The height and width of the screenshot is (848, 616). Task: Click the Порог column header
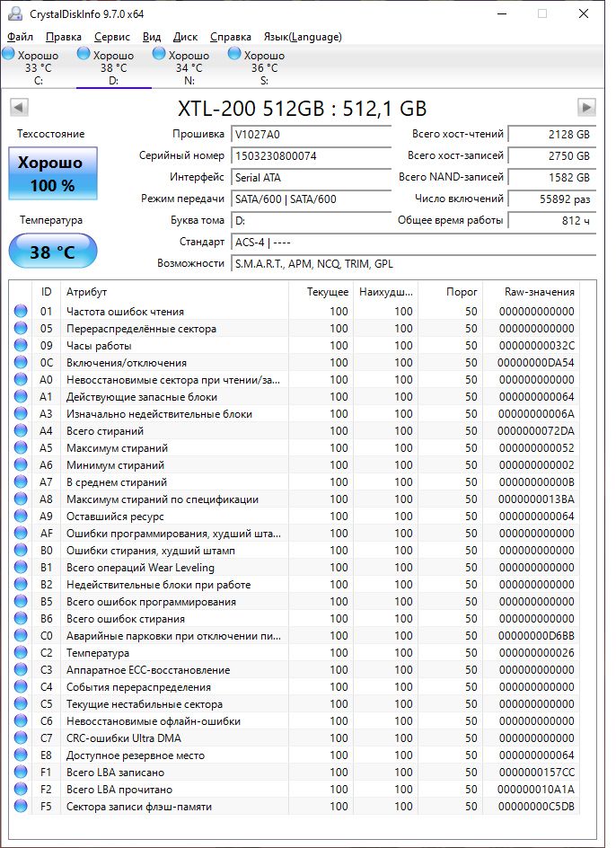pyautogui.click(x=450, y=291)
